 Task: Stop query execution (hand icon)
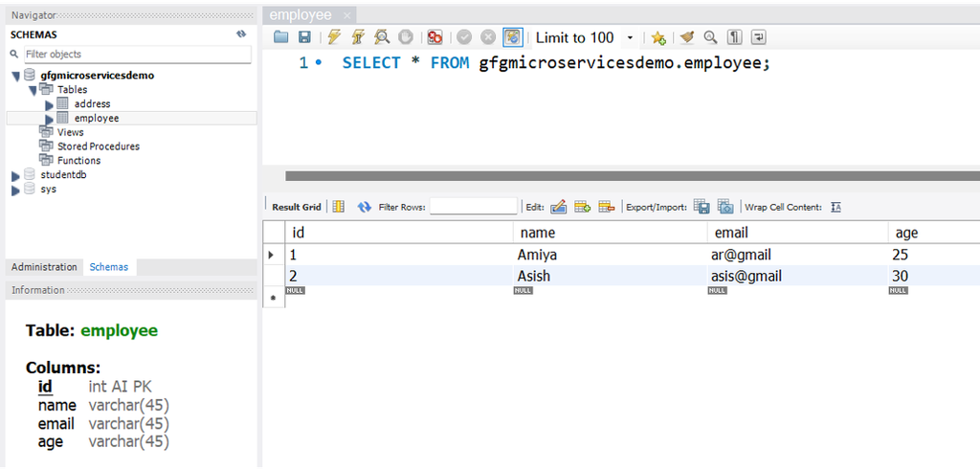tap(406, 37)
